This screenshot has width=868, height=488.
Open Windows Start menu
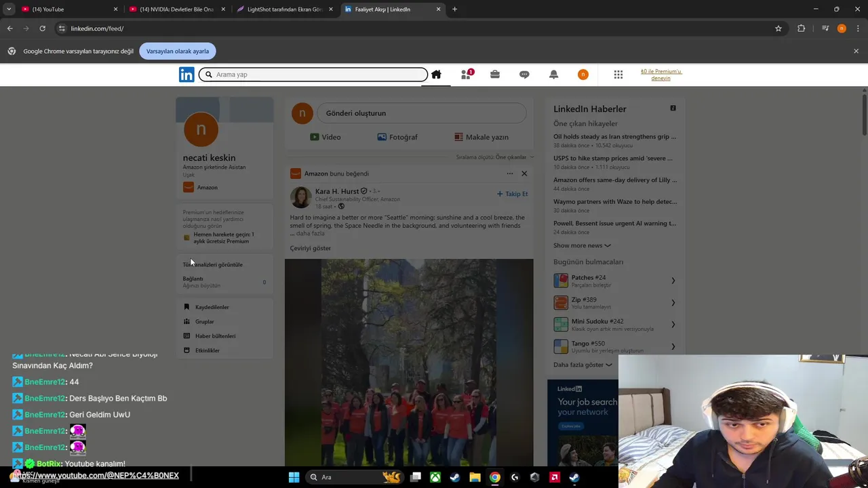tap(294, 477)
